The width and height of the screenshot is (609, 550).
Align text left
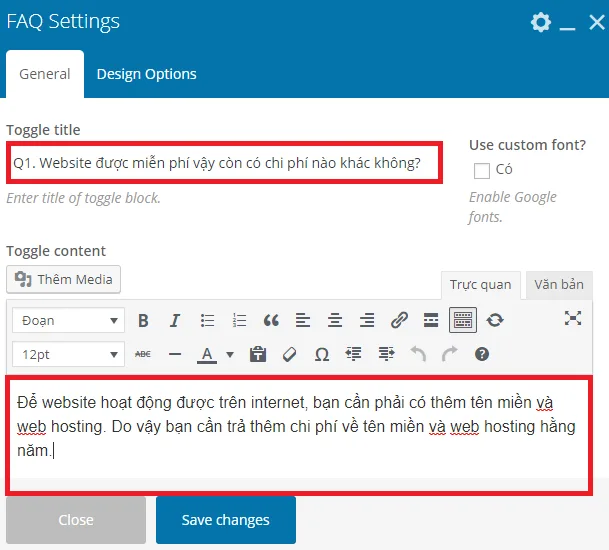tap(303, 320)
